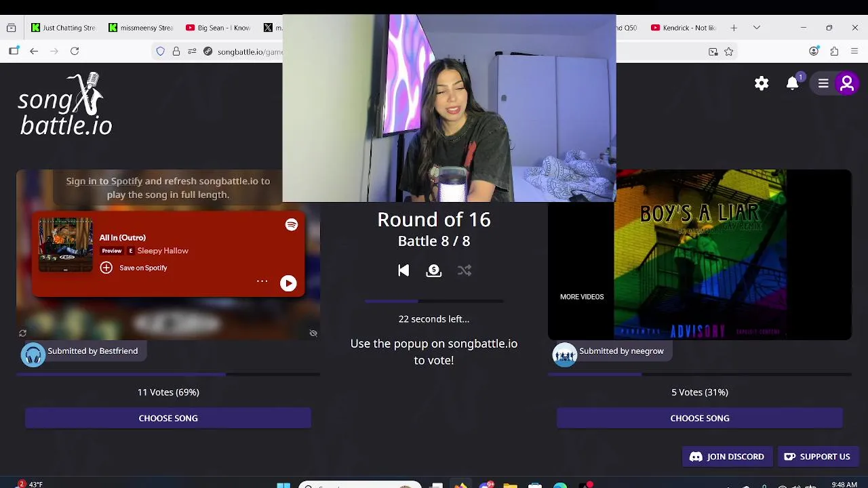The image size is (868, 488).
Task: Click the Support Us button
Action: pos(818,457)
